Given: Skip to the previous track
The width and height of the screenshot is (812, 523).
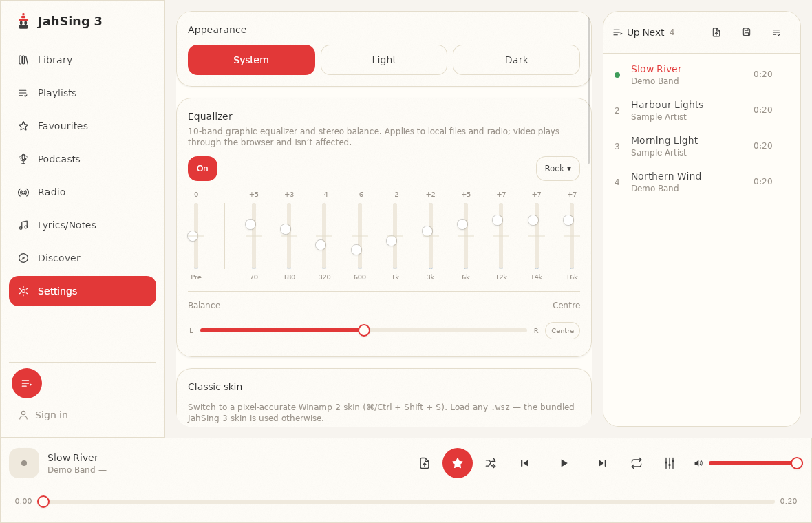Looking at the screenshot, I should [524, 463].
